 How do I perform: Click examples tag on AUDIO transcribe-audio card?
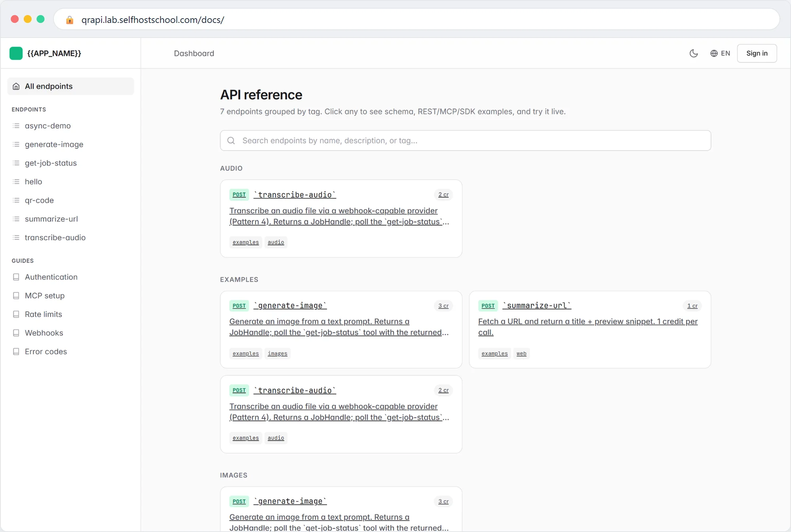(x=246, y=242)
